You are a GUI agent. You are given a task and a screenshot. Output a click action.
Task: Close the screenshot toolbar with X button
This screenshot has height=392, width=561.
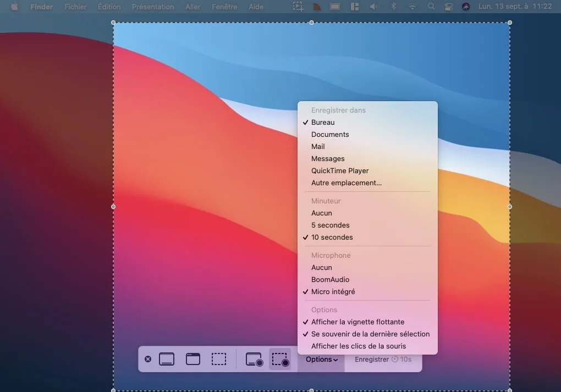click(148, 359)
